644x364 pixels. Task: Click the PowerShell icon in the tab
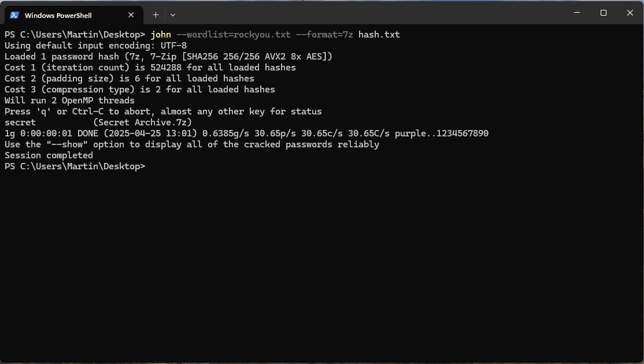[15, 15]
